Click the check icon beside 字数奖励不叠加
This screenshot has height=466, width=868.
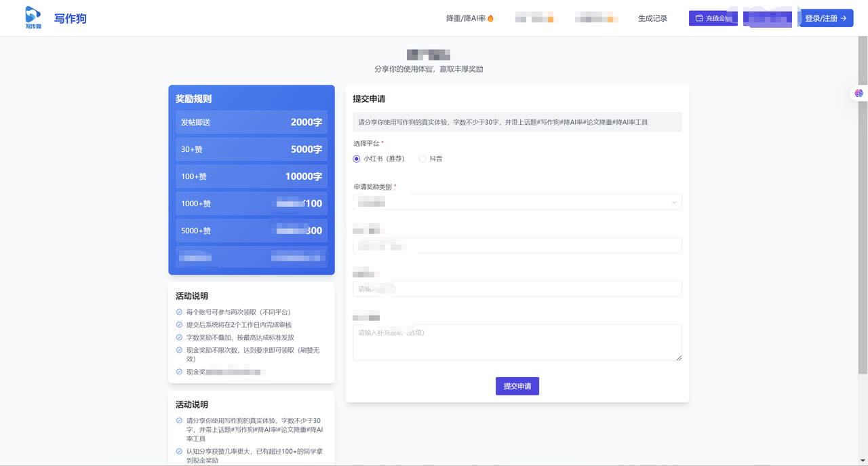pos(179,337)
